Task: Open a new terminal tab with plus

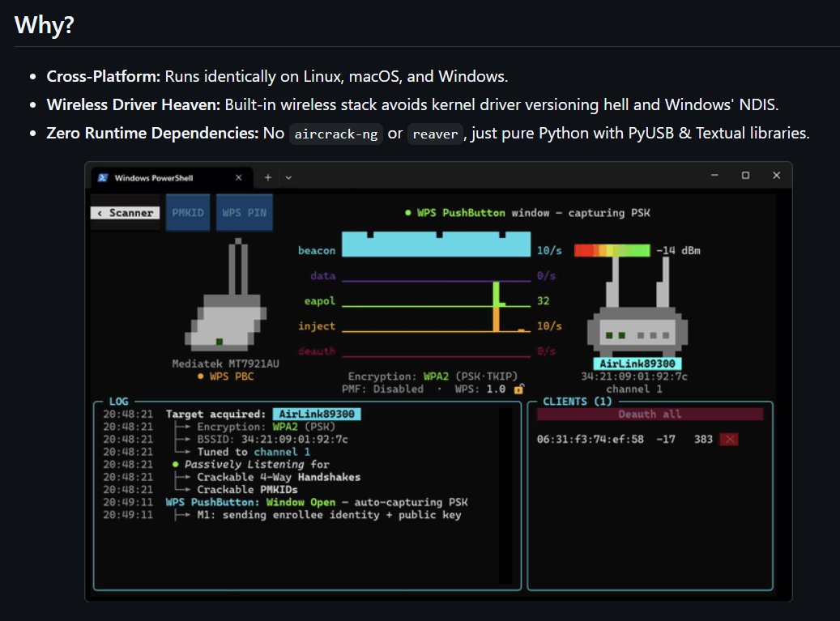Action: 268,178
